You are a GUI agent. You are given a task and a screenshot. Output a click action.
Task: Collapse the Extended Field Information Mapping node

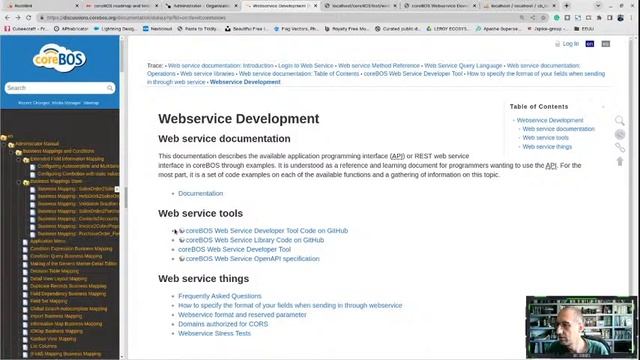[19, 160]
